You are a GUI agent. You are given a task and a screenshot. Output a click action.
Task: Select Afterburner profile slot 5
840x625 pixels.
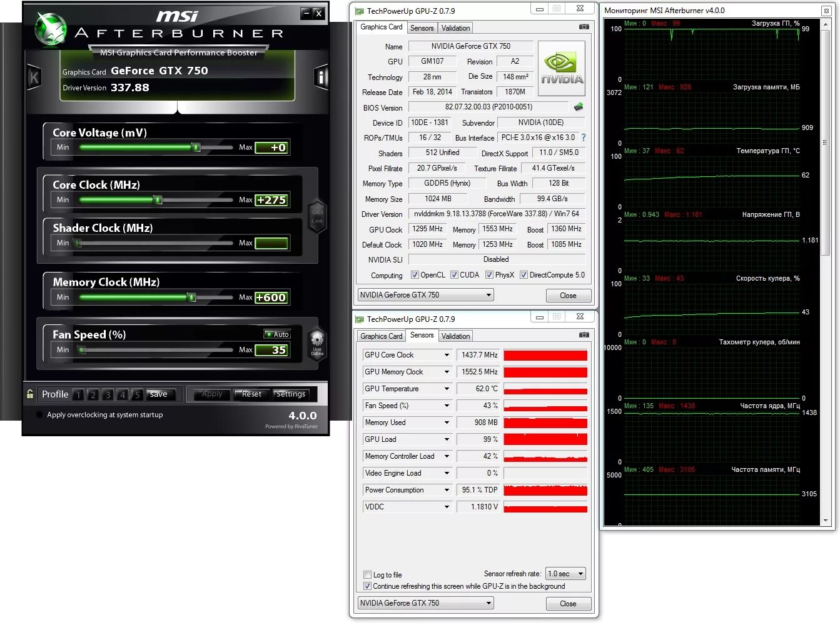tap(137, 394)
